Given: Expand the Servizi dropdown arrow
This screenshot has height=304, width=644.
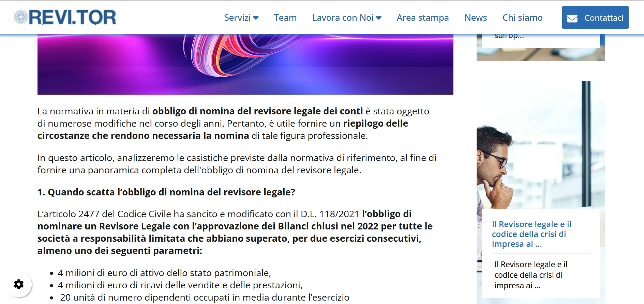Looking at the screenshot, I should pyautogui.click(x=256, y=18).
